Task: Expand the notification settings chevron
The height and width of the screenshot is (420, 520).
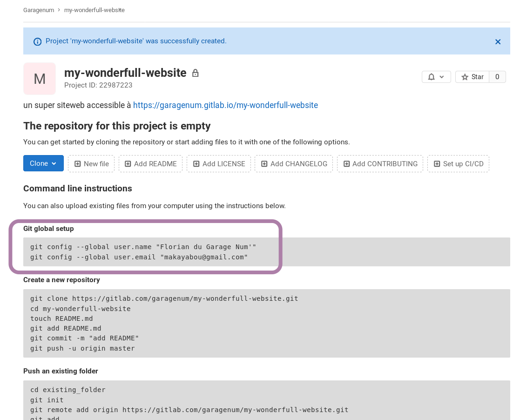Action: pyautogui.click(x=442, y=76)
